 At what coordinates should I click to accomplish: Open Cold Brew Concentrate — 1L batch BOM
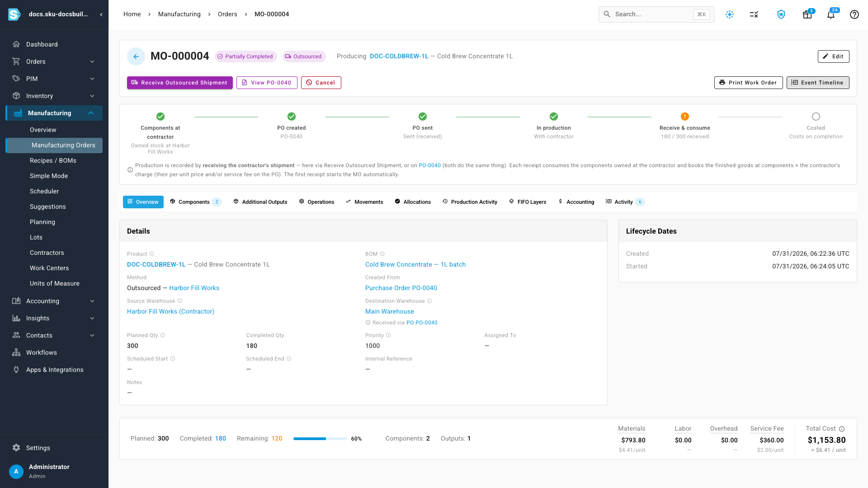415,265
